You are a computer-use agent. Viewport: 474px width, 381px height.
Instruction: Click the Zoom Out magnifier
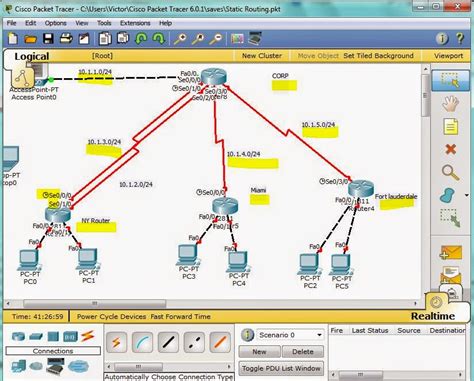216,39
